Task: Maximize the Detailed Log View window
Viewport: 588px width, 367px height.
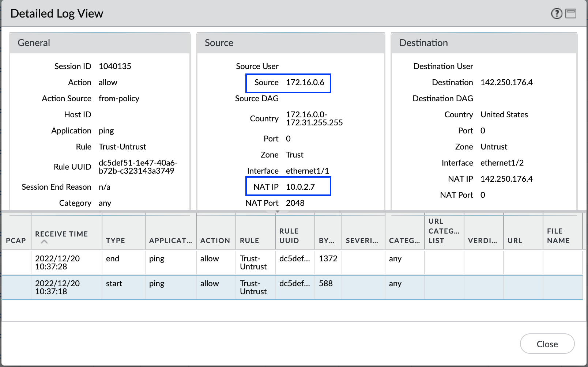Action: pyautogui.click(x=570, y=14)
